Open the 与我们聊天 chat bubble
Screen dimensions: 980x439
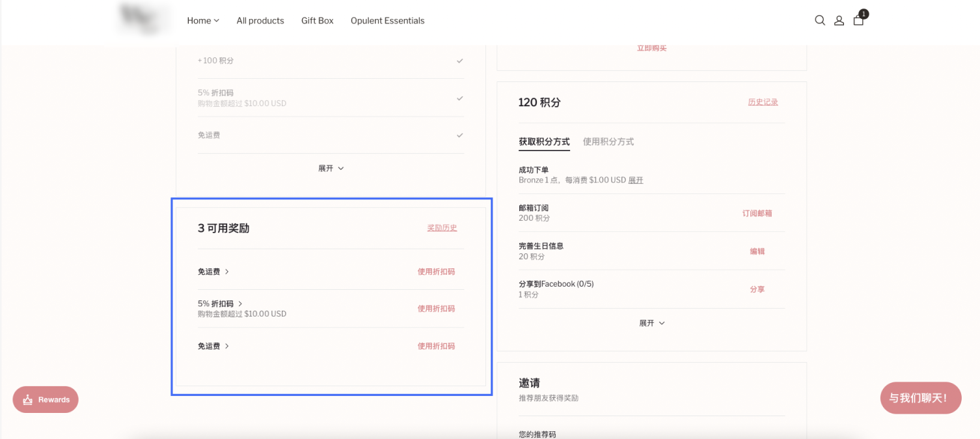pyautogui.click(x=921, y=398)
